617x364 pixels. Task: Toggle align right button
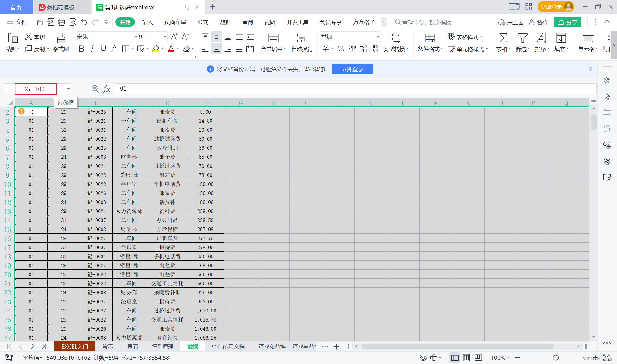click(228, 49)
